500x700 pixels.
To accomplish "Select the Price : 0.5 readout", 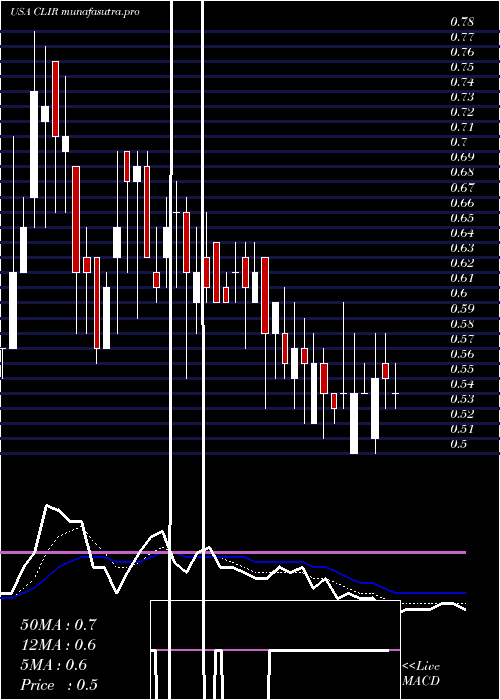I will click(x=59, y=685).
